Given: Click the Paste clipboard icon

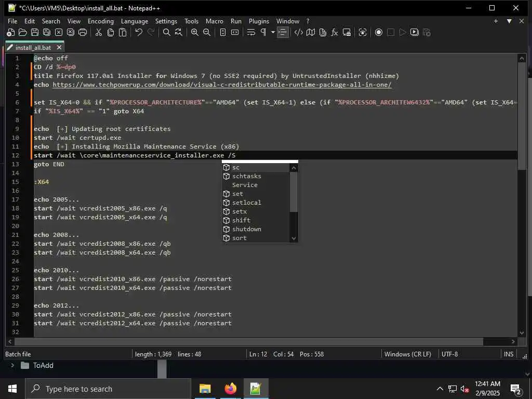Looking at the screenshot, I should (123, 33).
